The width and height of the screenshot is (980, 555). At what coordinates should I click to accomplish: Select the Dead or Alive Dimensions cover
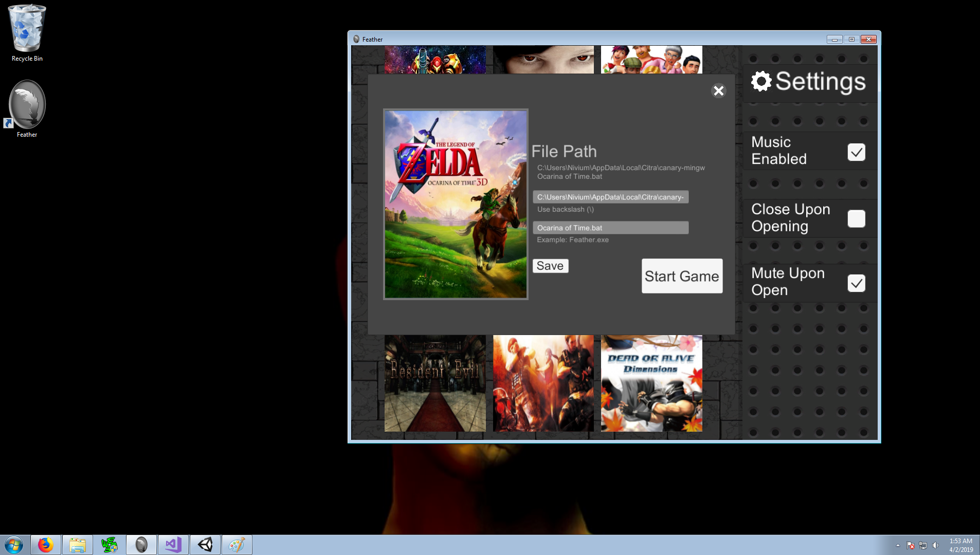(x=651, y=383)
